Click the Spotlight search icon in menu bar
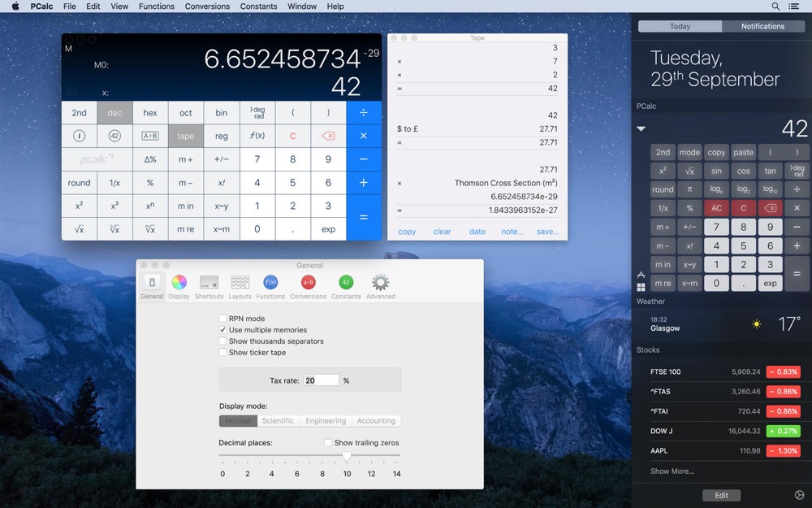The width and height of the screenshot is (812, 508). click(775, 7)
